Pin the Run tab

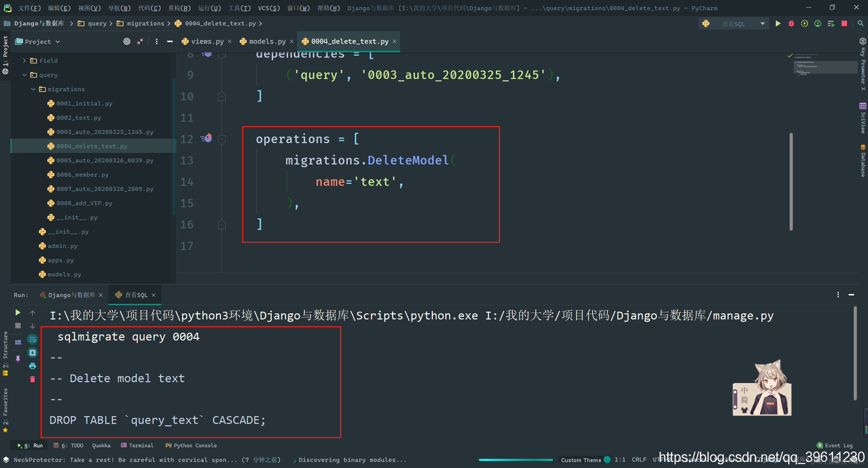tap(18, 358)
